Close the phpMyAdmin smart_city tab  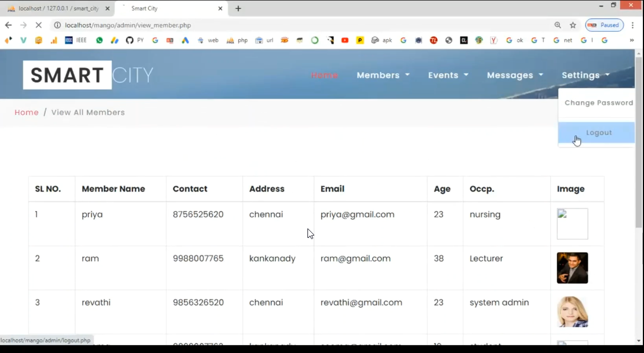[107, 8]
